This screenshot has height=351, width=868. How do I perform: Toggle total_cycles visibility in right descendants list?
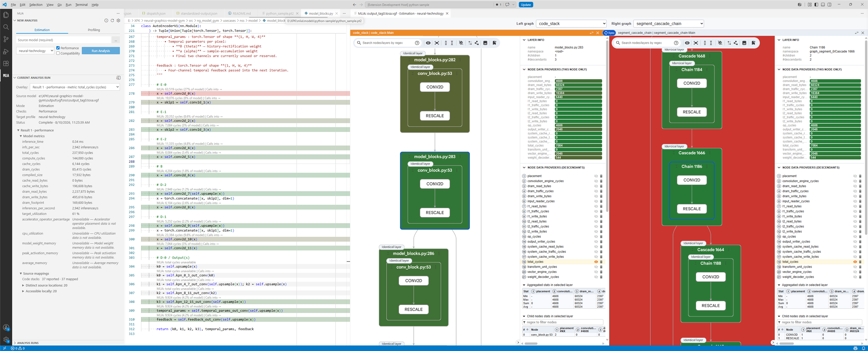pos(855,262)
